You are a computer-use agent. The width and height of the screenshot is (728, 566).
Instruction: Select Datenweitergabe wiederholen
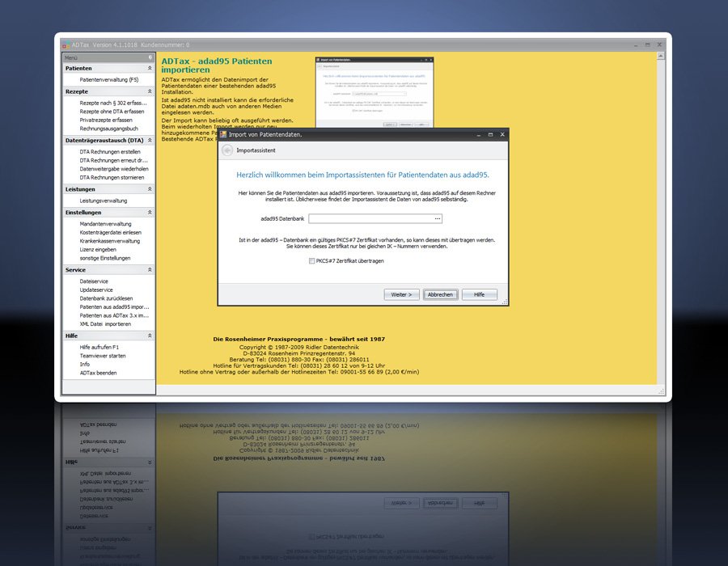click(114, 169)
